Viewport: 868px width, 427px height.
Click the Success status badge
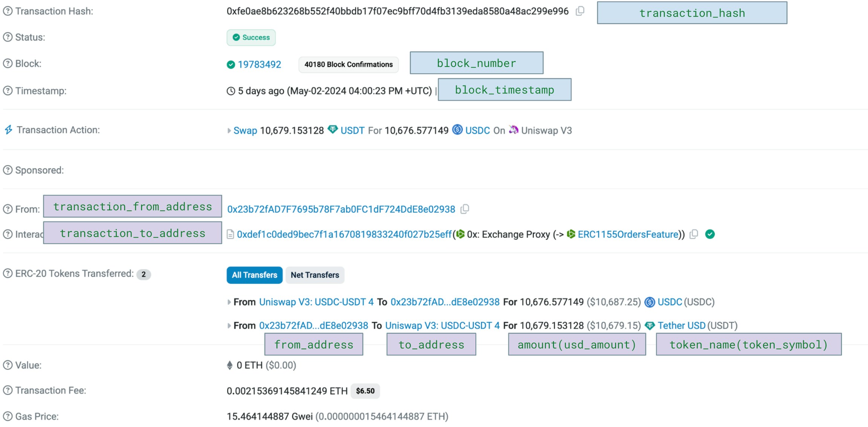[x=251, y=37]
